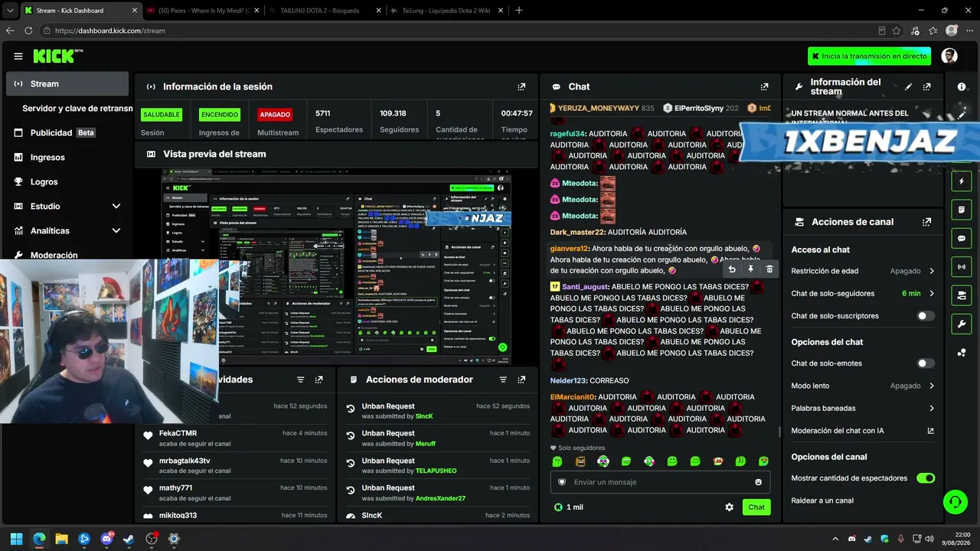Pin gianvera12's chat message
The height and width of the screenshot is (551, 980).
[x=750, y=269]
